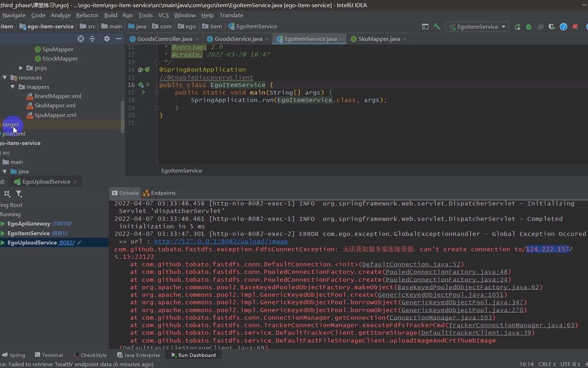Click the group-by grid icon in Run Dashboard
Viewport: 588px width, 368px height.
coord(7,194)
